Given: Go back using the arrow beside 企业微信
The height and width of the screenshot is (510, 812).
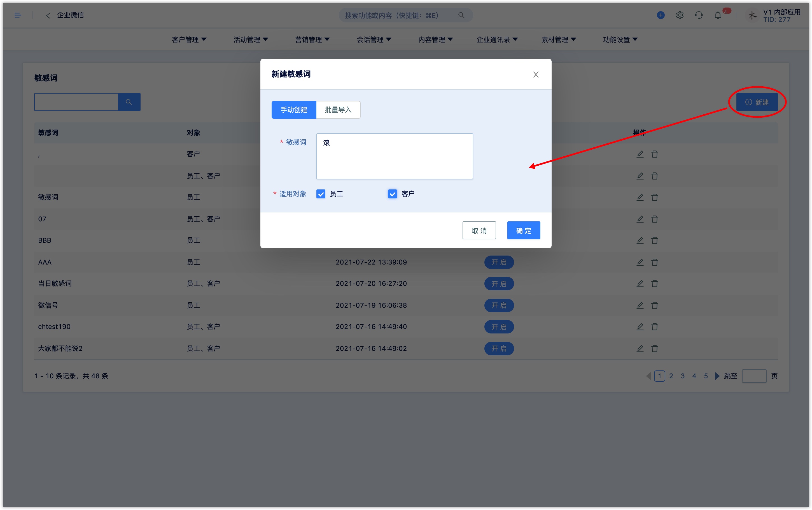Looking at the screenshot, I should click(48, 15).
